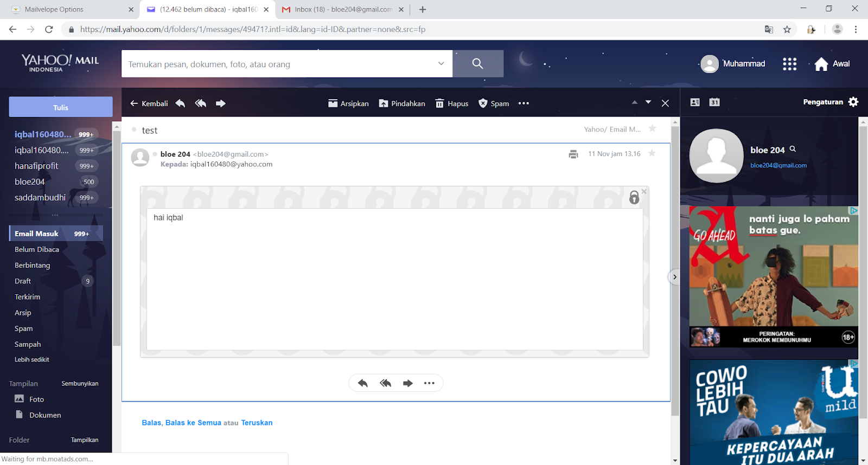This screenshot has width=868, height=465.
Task: Go to previous message up arrow
Action: [634, 102]
